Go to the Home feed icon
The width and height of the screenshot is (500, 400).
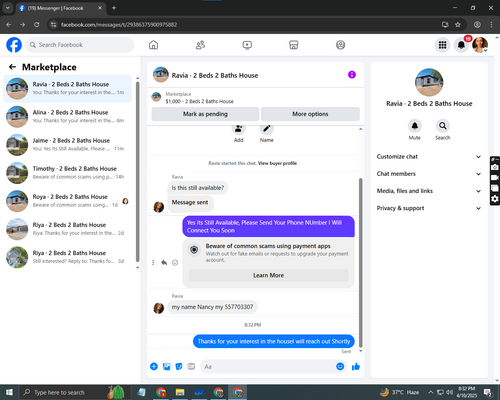153,45
